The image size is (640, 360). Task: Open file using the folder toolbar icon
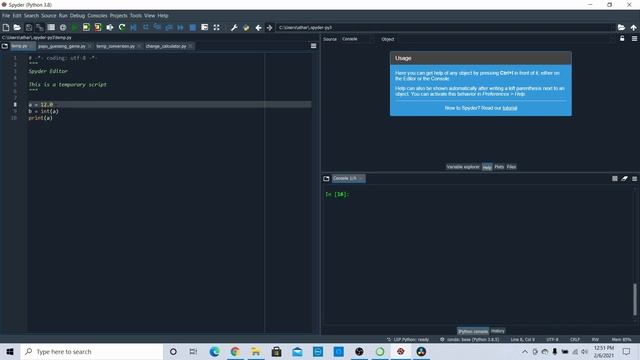click(17, 27)
